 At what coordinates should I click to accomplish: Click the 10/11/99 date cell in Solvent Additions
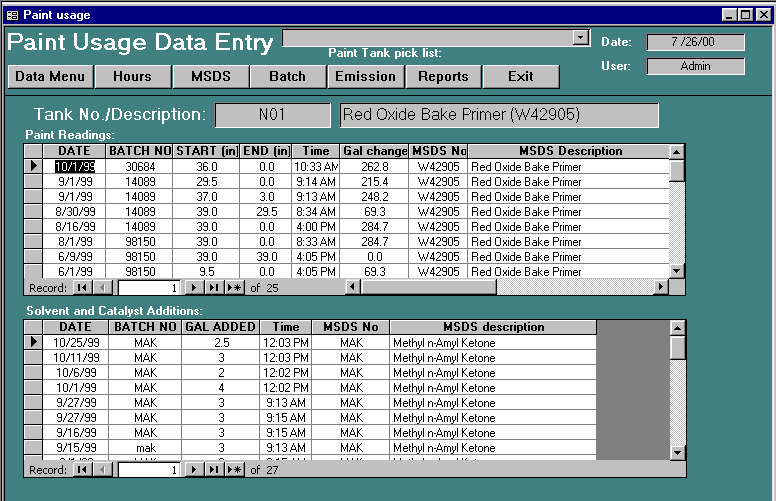76,357
